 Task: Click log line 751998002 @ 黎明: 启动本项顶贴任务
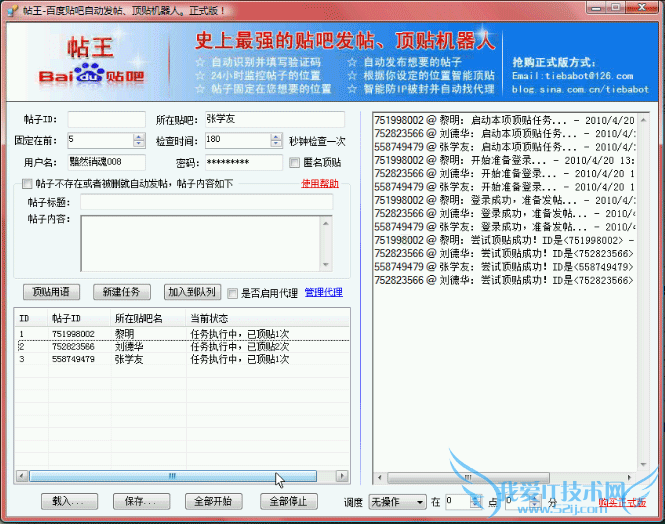[504, 120]
